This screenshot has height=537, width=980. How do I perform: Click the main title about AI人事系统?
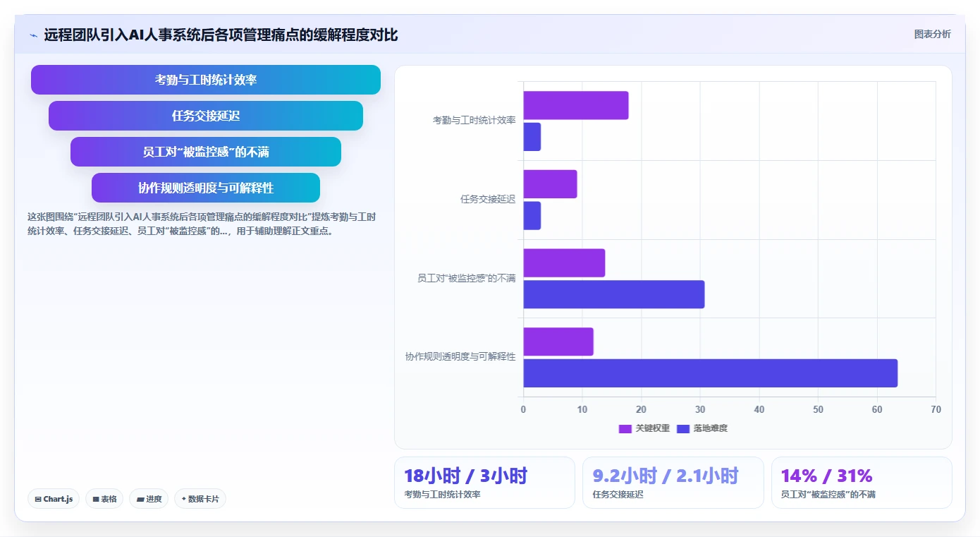(x=221, y=35)
